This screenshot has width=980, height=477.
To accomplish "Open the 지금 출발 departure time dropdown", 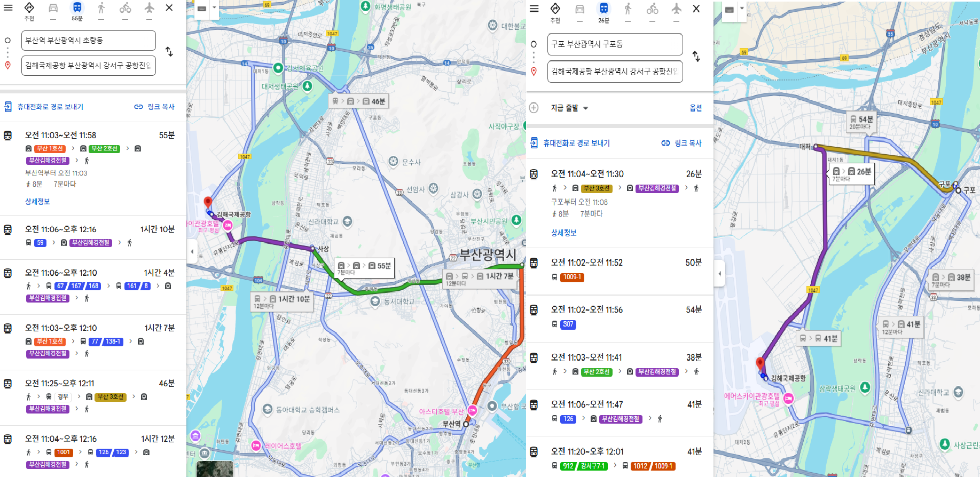I will click(569, 108).
